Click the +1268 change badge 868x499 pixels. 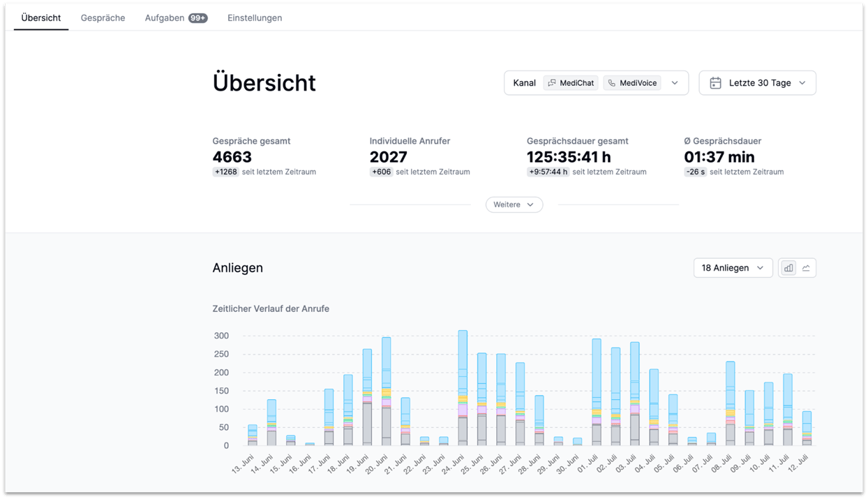(225, 172)
